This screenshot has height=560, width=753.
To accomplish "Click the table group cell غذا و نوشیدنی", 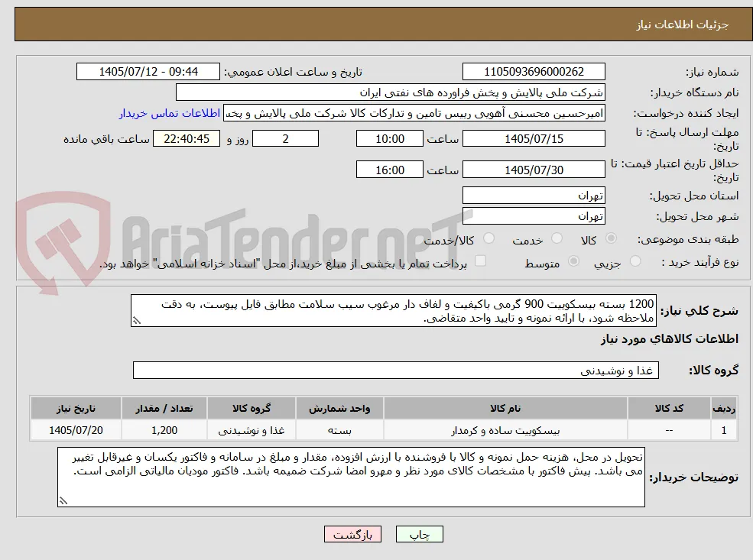I will 252,430.
